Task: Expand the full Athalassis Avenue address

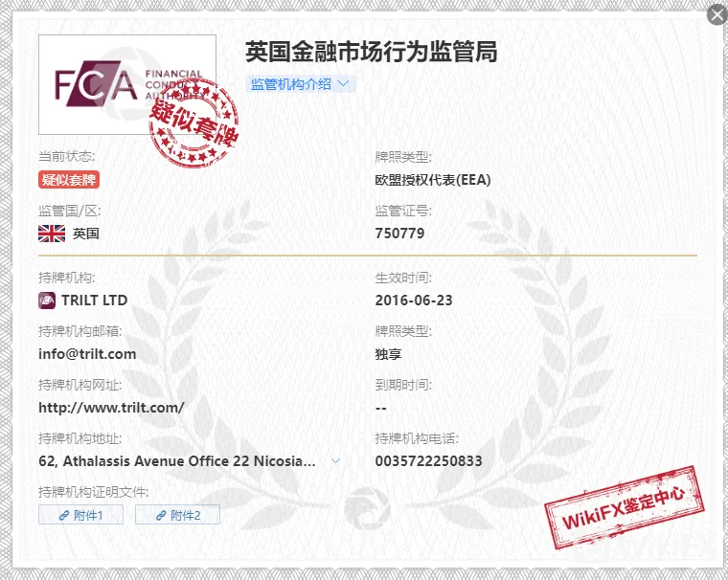Action: [x=335, y=461]
